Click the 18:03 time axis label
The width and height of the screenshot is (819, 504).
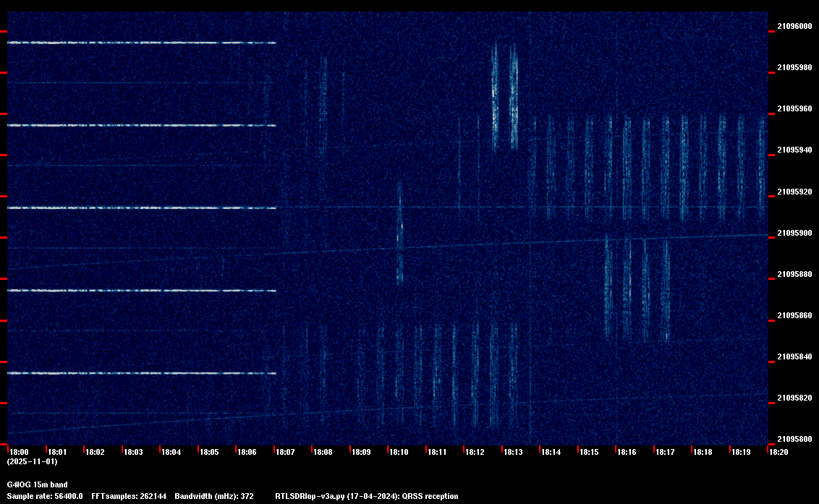point(133,452)
